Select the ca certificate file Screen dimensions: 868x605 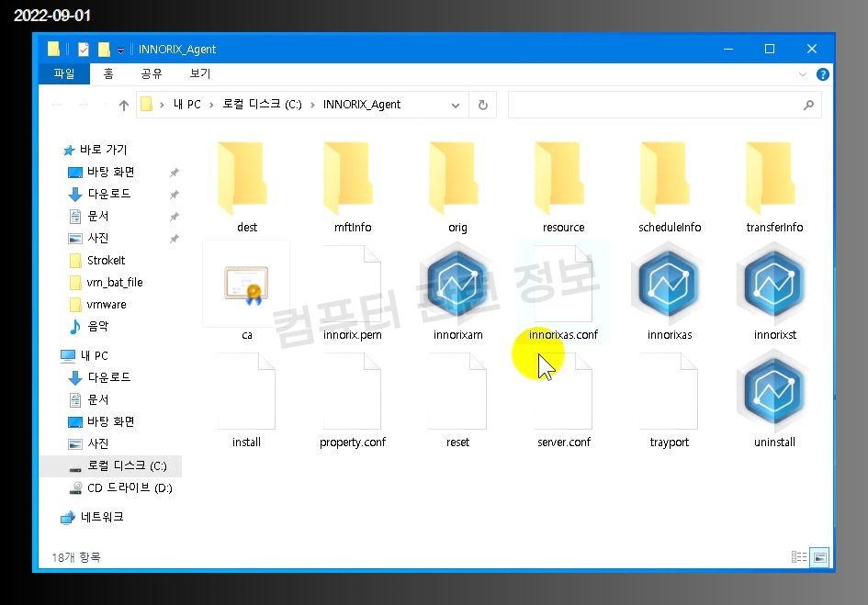click(246, 292)
